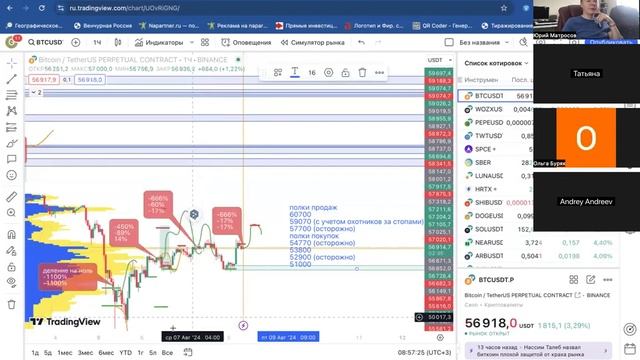Toggle magnet mode for drawings
Viewport: 640px width, 360px height.
[x=11, y=234]
